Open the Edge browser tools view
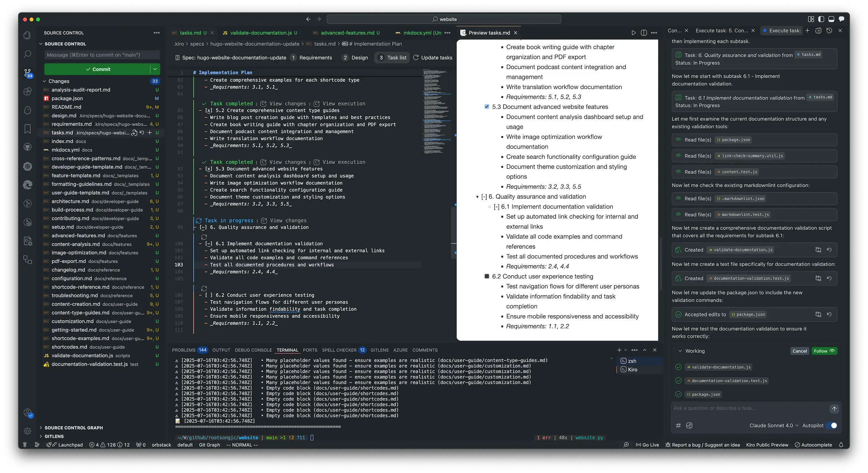Viewport: 868px width, 473px height. (27, 185)
